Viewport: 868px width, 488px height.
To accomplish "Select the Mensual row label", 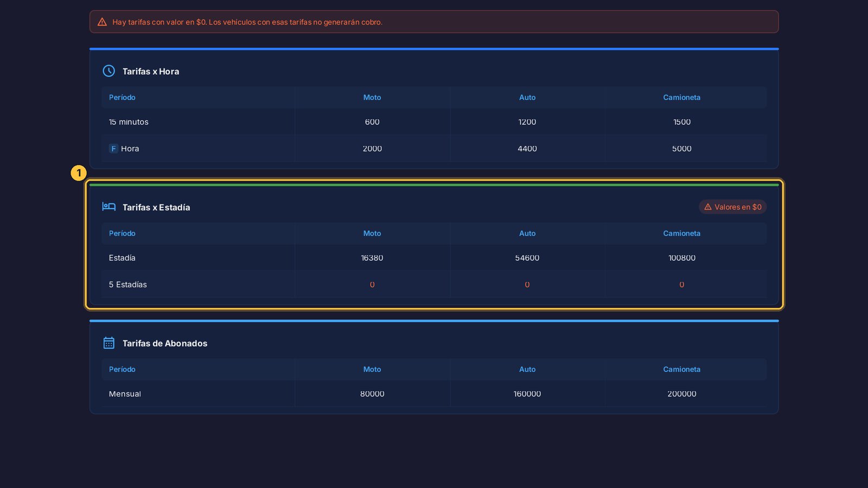I will click(x=125, y=394).
